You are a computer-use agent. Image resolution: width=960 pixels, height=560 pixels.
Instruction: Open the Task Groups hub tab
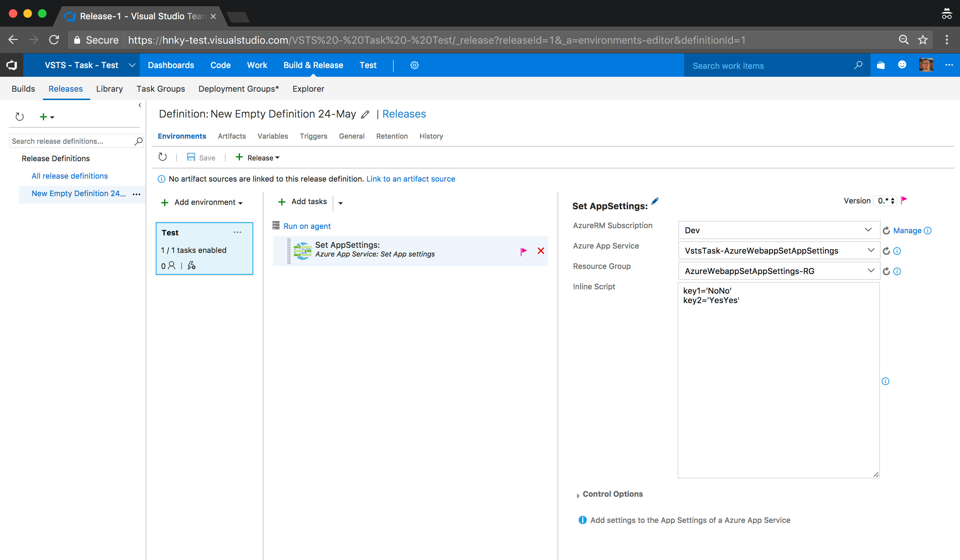pyautogui.click(x=160, y=89)
